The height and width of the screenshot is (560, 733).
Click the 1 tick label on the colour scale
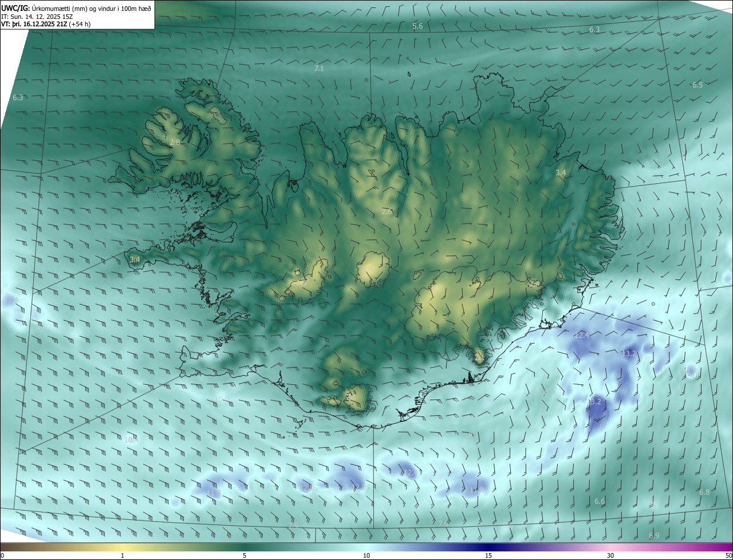[123, 556]
